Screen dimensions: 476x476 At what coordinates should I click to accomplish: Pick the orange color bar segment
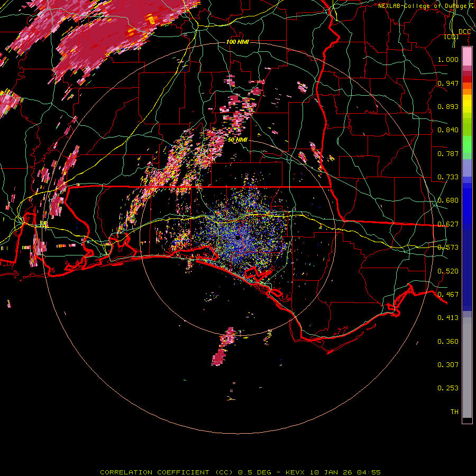pyautogui.click(x=467, y=91)
